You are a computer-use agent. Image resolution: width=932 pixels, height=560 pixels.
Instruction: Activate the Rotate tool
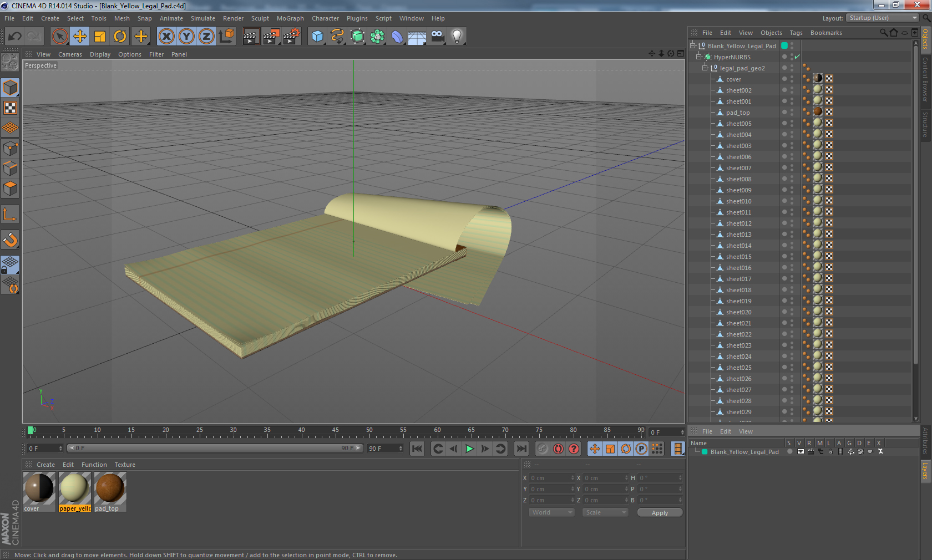(120, 37)
